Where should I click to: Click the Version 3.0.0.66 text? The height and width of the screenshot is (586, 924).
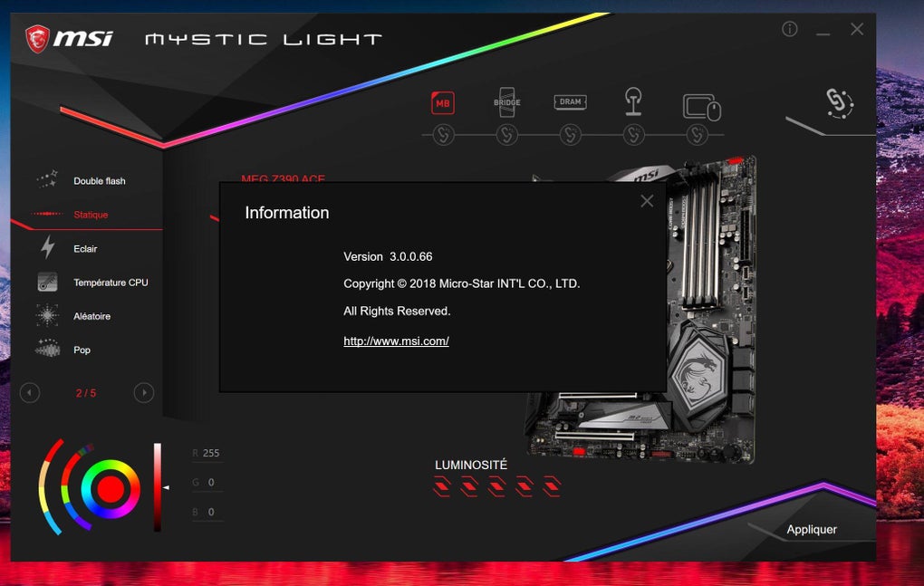click(x=388, y=257)
